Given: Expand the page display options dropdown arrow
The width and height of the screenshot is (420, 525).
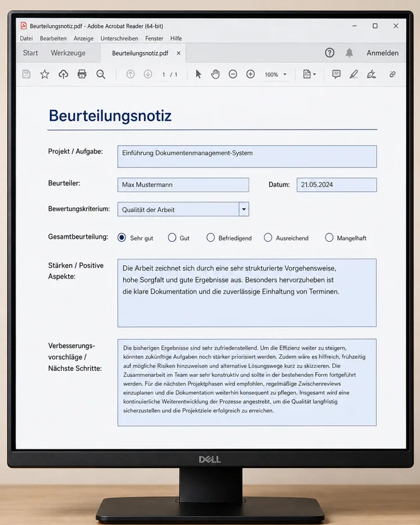Looking at the screenshot, I should point(314,74).
